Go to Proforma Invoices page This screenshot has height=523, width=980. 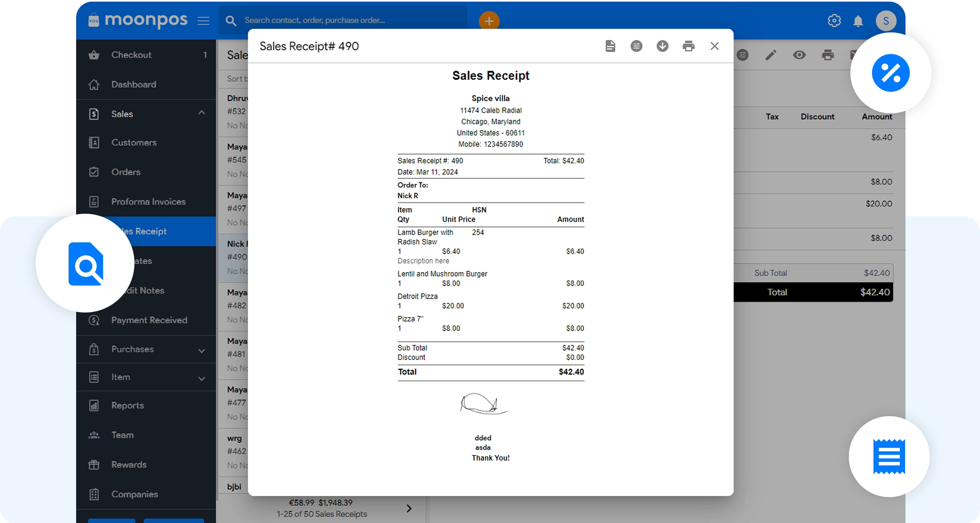[148, 202]
